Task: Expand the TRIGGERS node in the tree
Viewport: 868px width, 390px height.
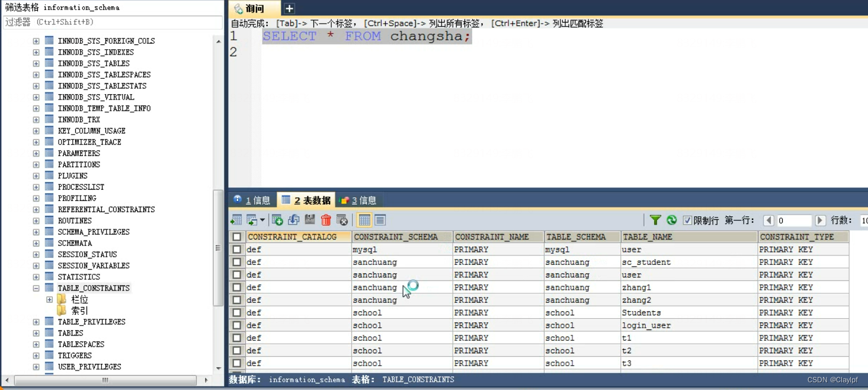Action: pyautogui.click(x=36, y=355)
